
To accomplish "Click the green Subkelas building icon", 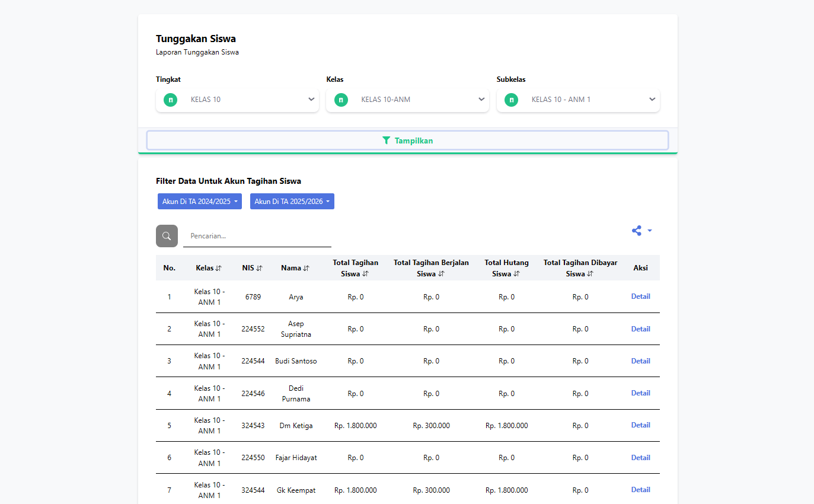I will [x=511, y=100].
